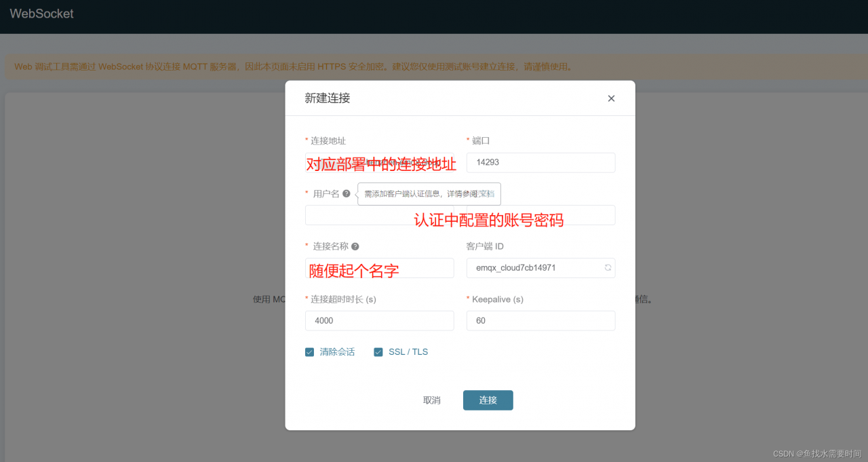Refresh the 客户端 ID value
Screen dimensions: 868x462
(x=608, y=268)
